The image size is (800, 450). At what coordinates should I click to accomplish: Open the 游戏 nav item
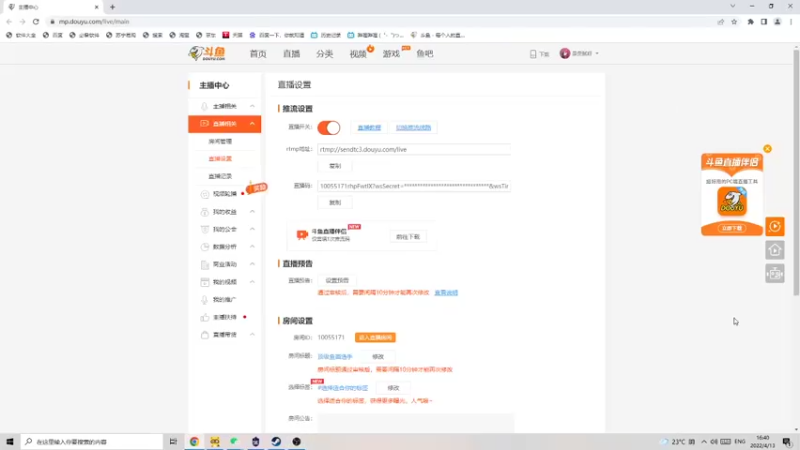point(391,54)
